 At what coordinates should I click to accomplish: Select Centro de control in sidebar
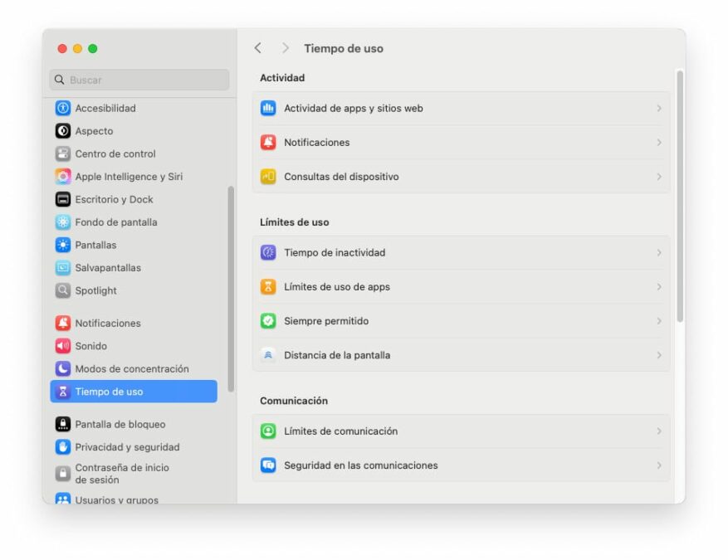[x=134, y=153]
